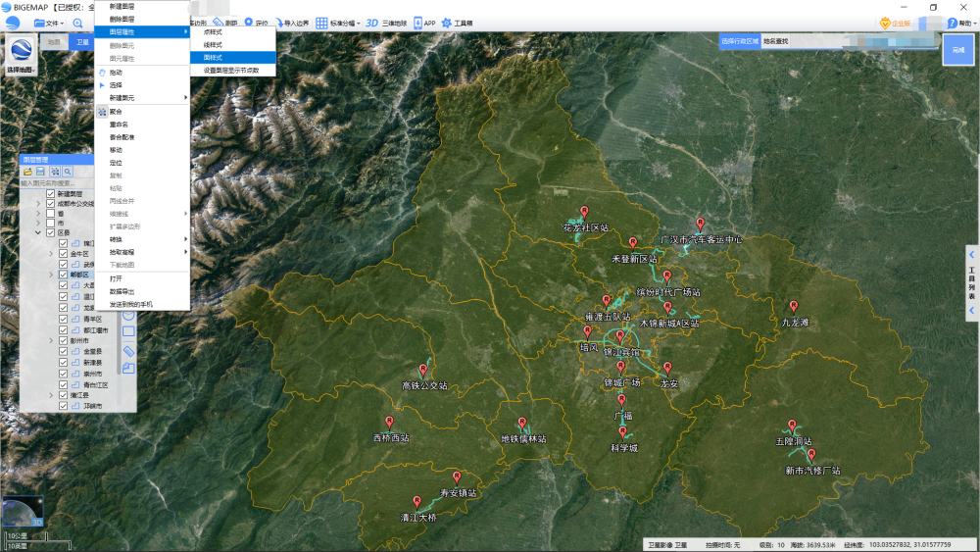
Task: Click the search icon in layer manager
Action: pyautogui.click(x=68, y=172)
